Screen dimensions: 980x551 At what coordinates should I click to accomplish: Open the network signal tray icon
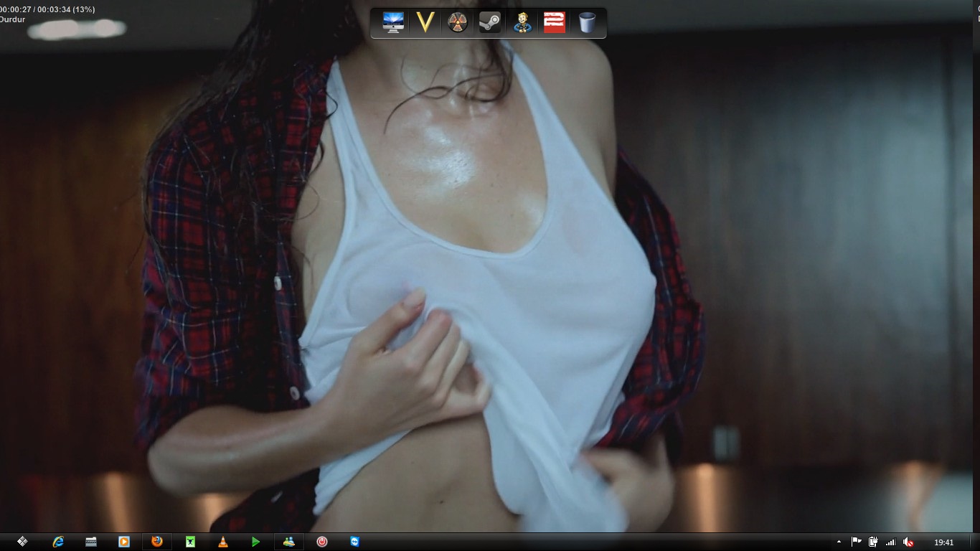891,542
